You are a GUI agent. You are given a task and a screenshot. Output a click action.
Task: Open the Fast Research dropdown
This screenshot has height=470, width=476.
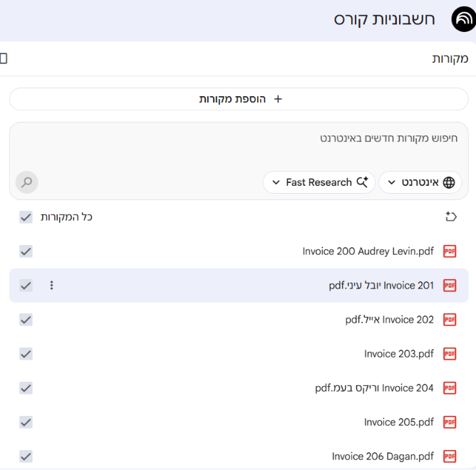(319, 182)
